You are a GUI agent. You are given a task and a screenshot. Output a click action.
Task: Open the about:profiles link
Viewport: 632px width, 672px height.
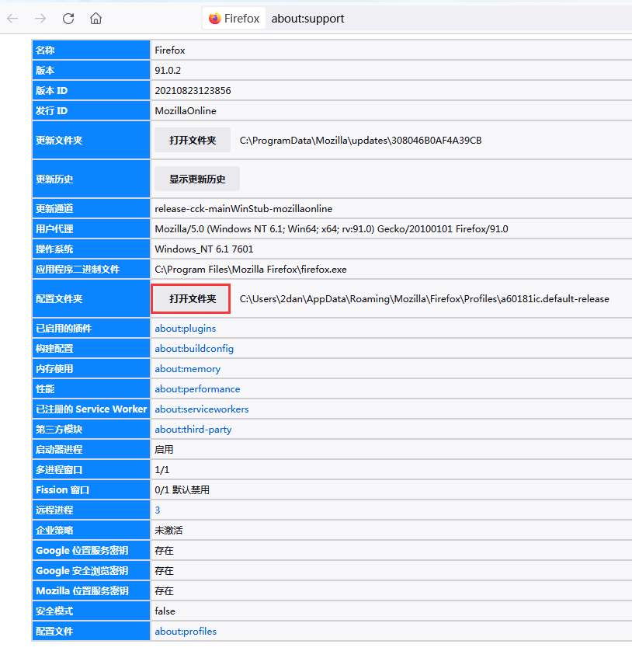coord(186,632)
